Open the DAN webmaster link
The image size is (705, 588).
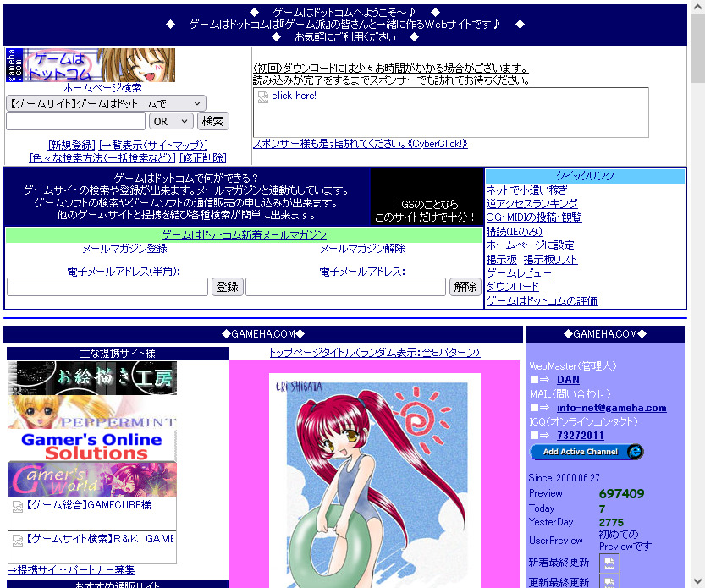coord(568,380)
